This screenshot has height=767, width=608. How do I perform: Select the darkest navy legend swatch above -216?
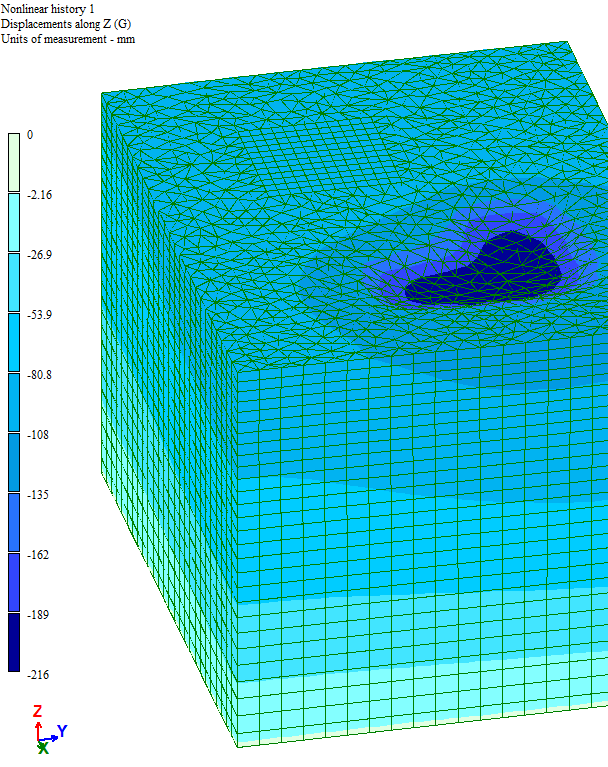click(x=14, y=642)
